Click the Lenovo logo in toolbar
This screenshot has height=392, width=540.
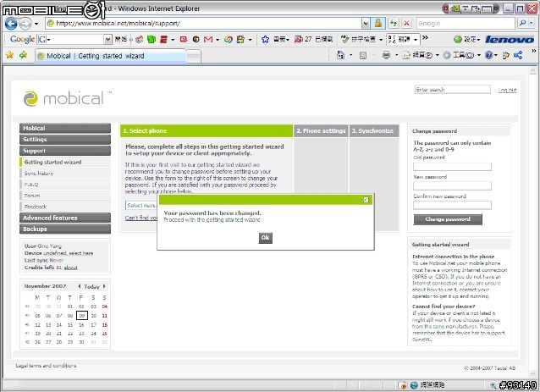point(510,40)
